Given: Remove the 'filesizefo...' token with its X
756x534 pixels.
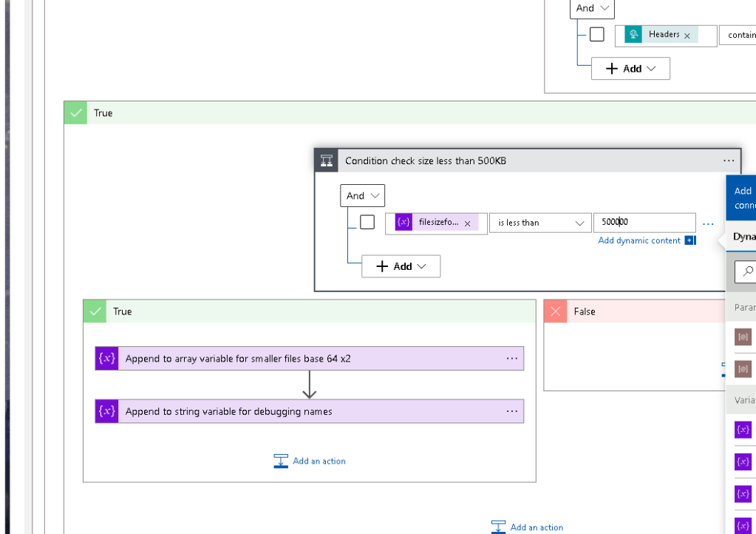Looking at the screenshot, I should pyautogui.click(x=467, y=223).
